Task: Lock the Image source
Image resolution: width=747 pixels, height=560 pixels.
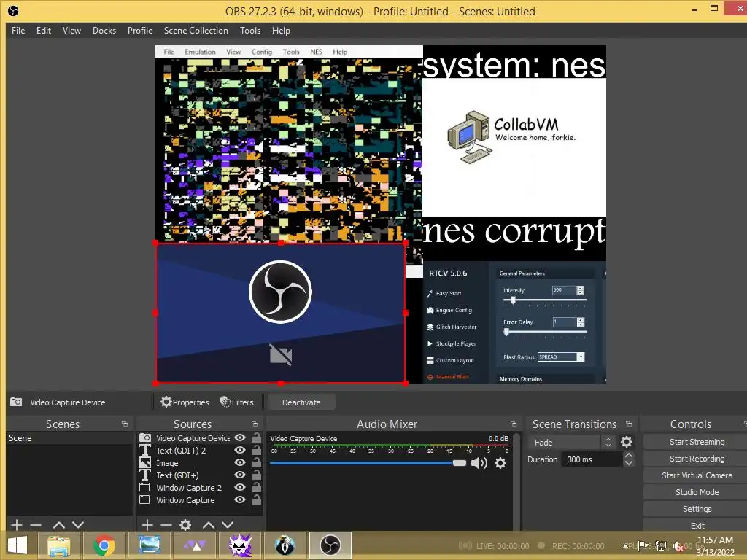Action: 256,462
